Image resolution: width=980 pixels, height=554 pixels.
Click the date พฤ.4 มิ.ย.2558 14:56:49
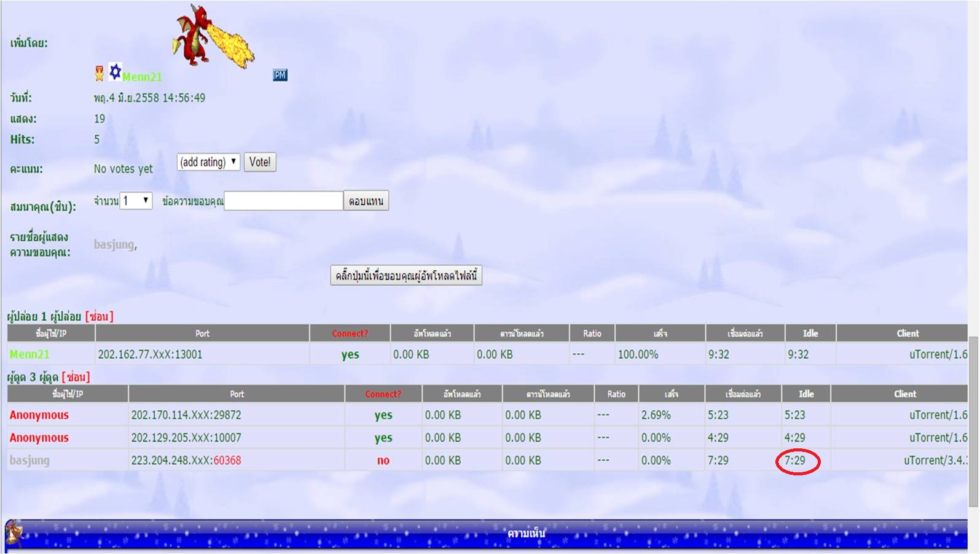(x=149, y=98)
